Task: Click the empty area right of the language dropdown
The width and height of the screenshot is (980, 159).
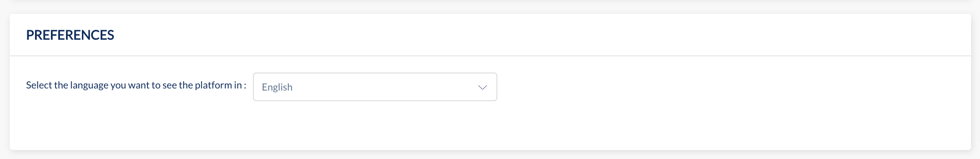Action: [733, 87]
